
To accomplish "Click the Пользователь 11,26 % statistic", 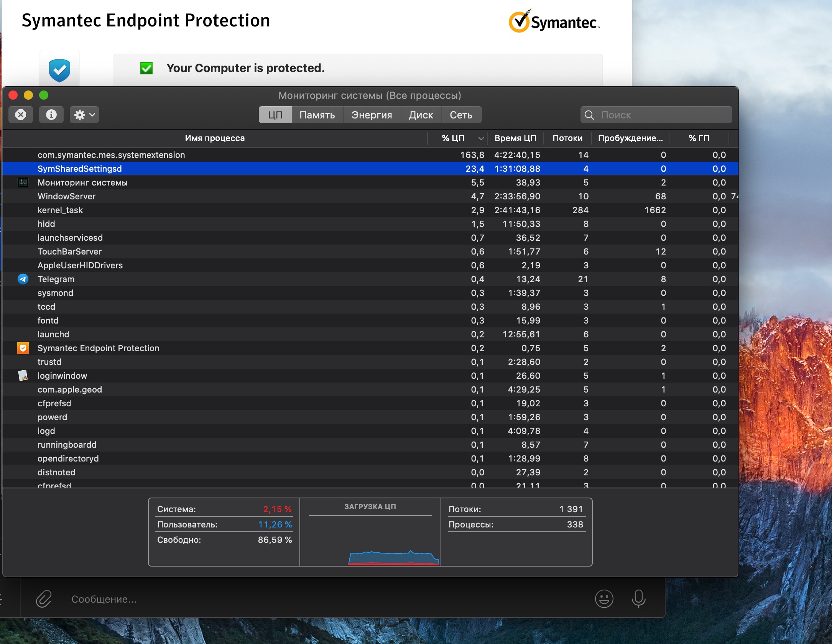I will 224,524.
